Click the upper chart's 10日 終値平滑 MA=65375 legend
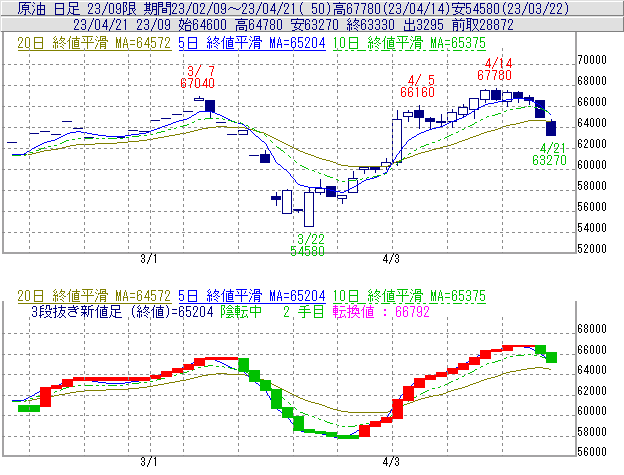Image resolution: width=624 pixels, height=475 pixels. (409, 43)
